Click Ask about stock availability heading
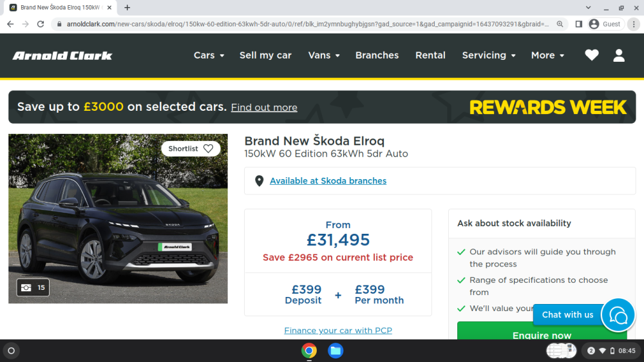The height and width of the screenshot is (362, 644). (x=514, y=223)
